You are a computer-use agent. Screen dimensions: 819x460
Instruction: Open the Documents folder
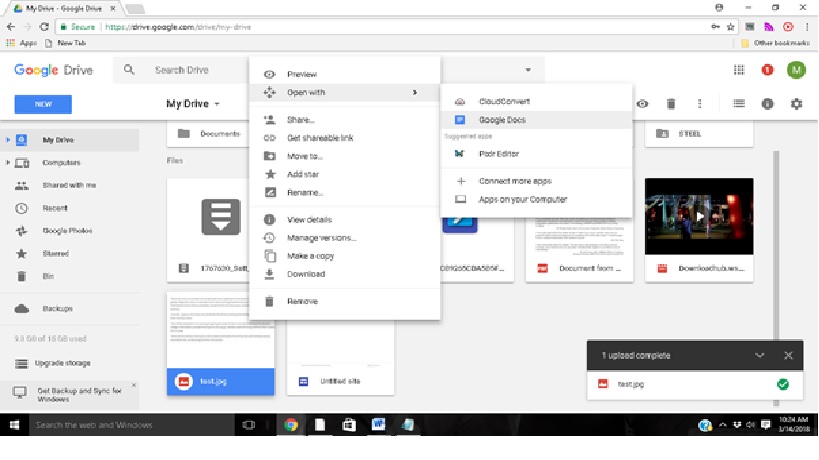208,134
